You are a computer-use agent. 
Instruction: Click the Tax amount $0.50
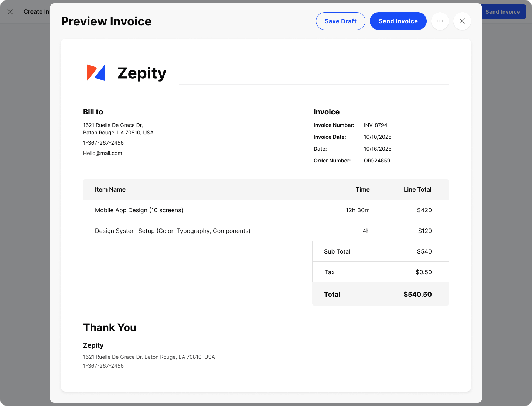(423, 272)
